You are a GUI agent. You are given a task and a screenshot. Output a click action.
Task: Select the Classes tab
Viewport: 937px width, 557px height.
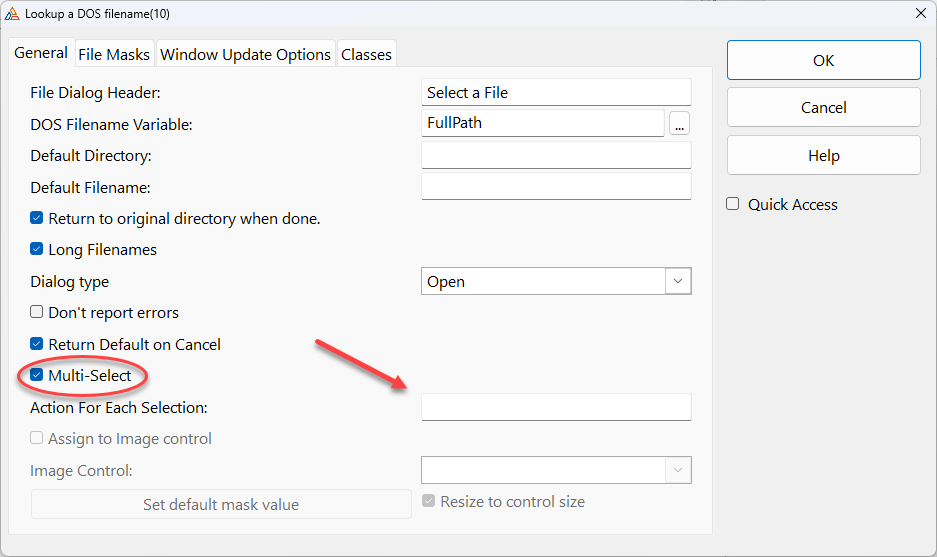point(366,54)
